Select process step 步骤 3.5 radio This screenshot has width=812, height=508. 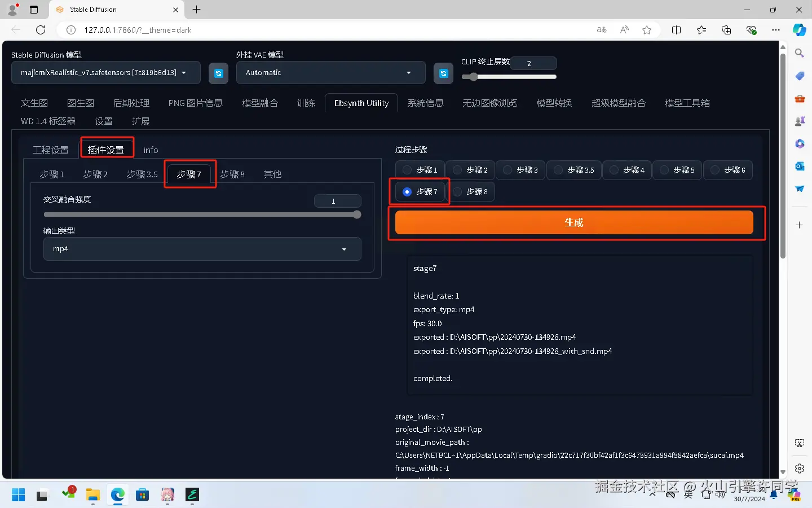click(574, 170)
